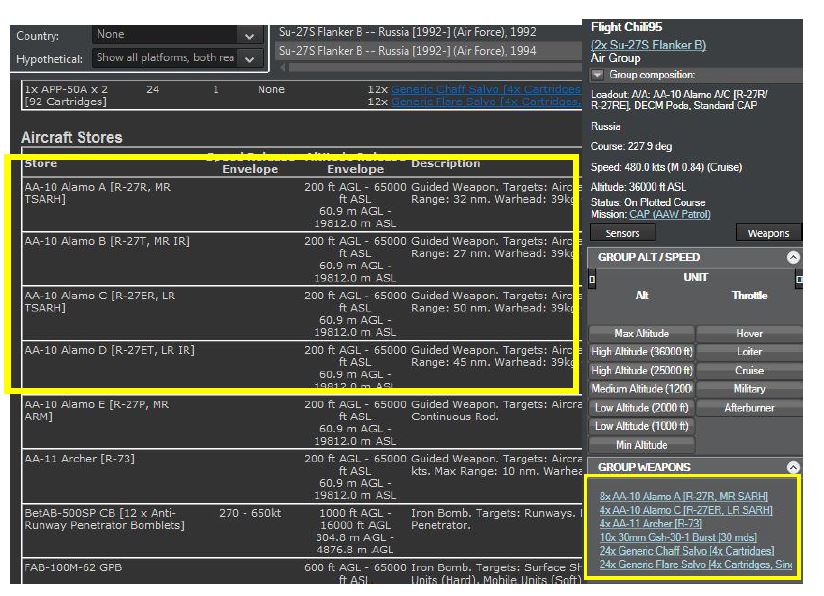Open the CAP (AAW Patrol) mission link
This screenshot has height=596, width=824.
point(670,214)
